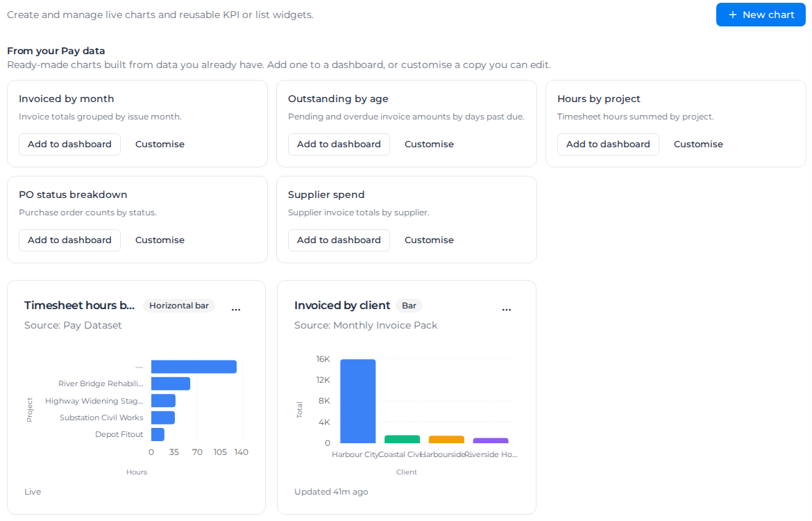
Task: Click the Purchase order counts by status description
Action: [x=87, y=213]
